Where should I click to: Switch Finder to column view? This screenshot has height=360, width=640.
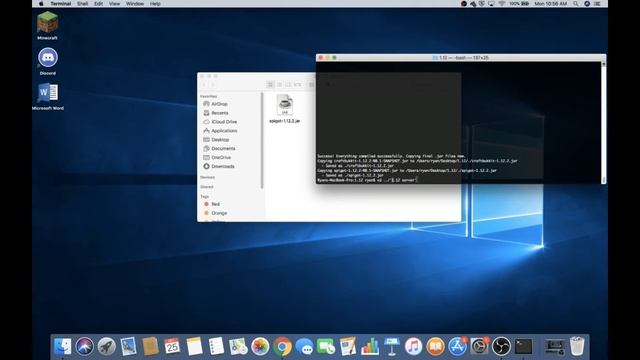point(289,84)
